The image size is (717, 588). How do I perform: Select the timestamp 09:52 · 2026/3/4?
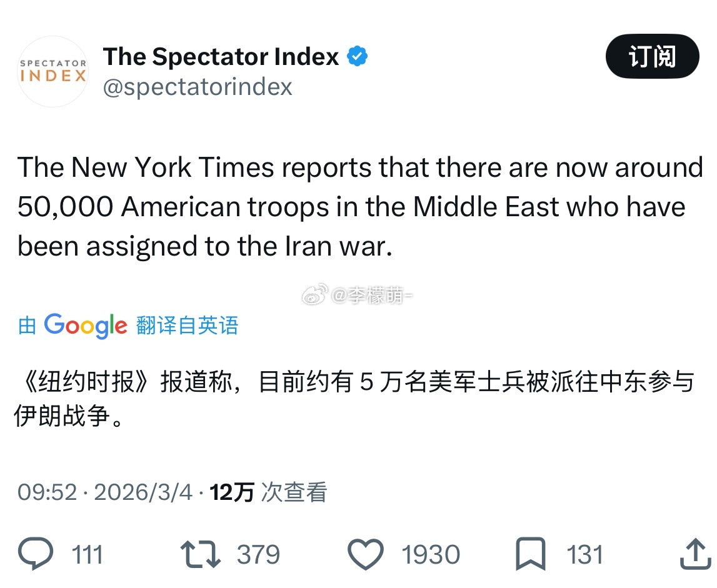(103, 493)
